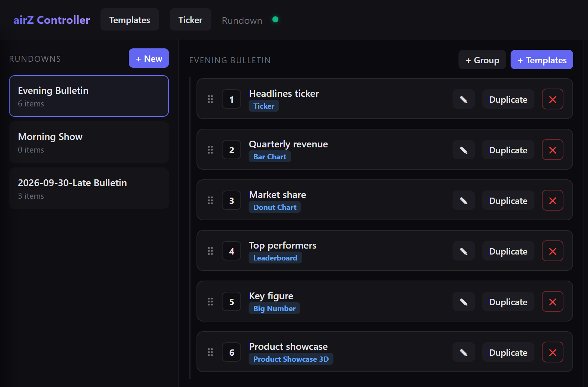This screenshot has height=387, width=588.
Task: Grab Top performers drag handle
Action: (210, 251)
